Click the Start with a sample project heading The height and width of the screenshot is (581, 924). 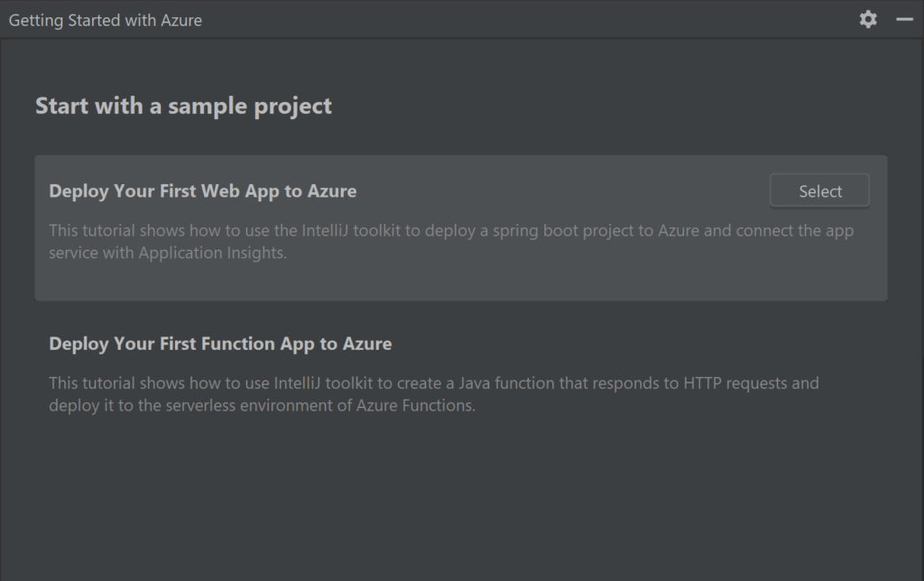183,106
